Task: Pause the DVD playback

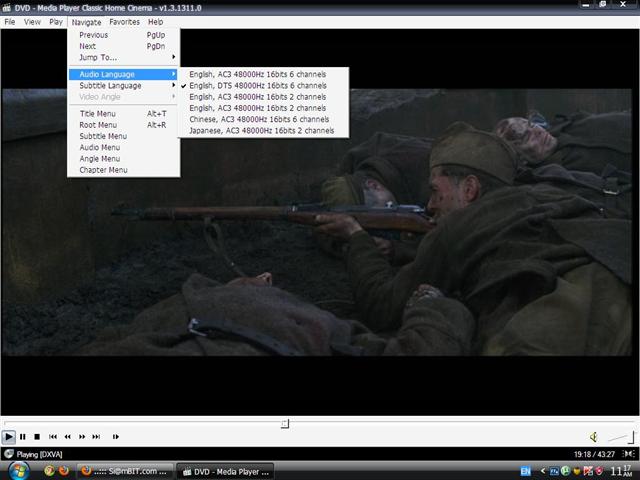Action: 22,437
